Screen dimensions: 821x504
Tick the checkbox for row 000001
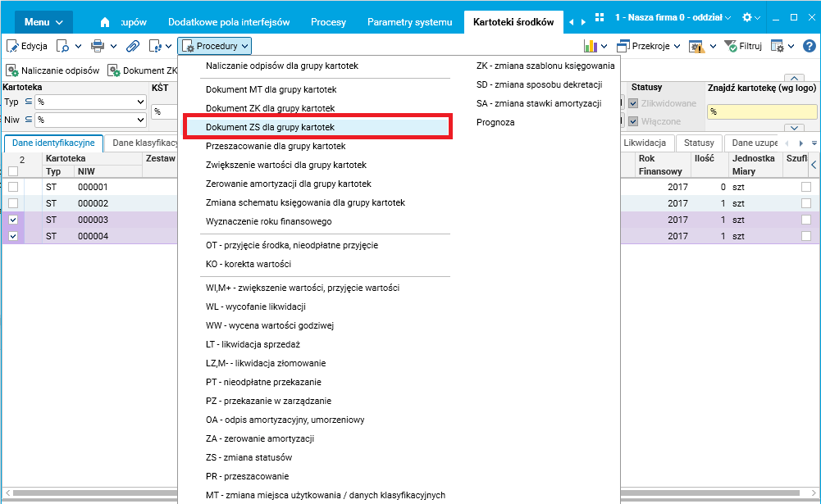pos(13,187)
